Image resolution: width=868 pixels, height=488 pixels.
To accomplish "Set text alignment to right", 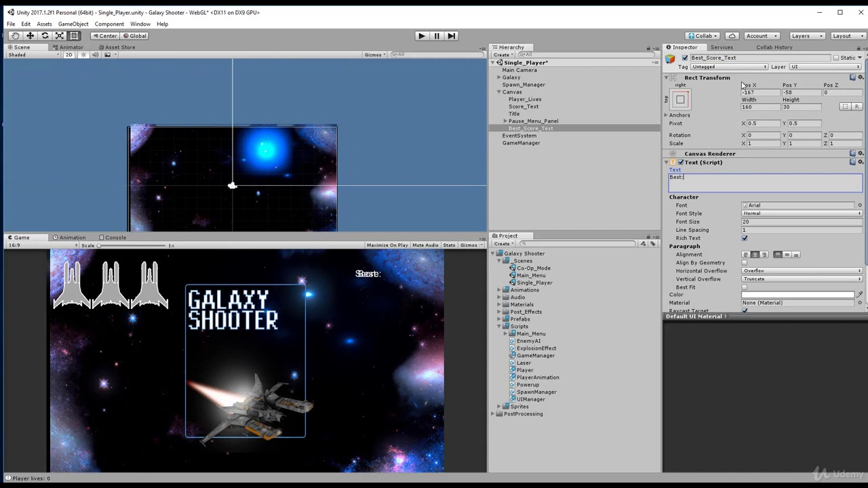I will pyautogui.click(x=764, y=255).
